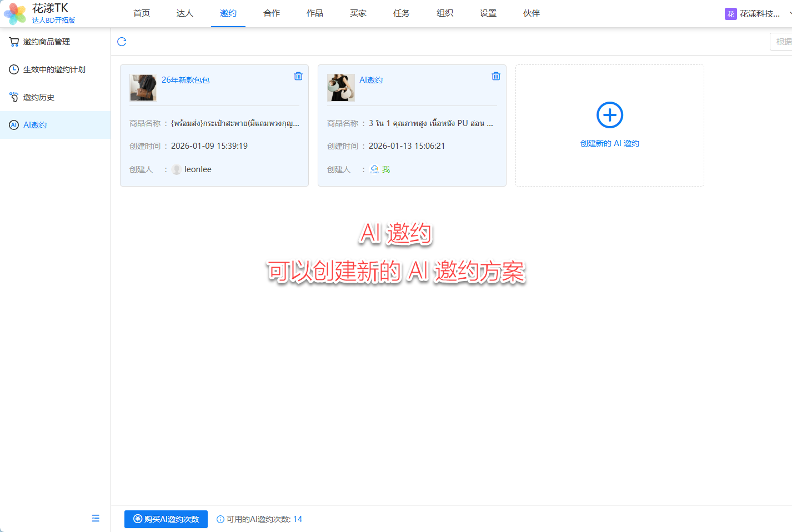Click the info icon beside 可用的AI邀约次数
The width and height of the screenshot is (792, 532).
(220, 519)
